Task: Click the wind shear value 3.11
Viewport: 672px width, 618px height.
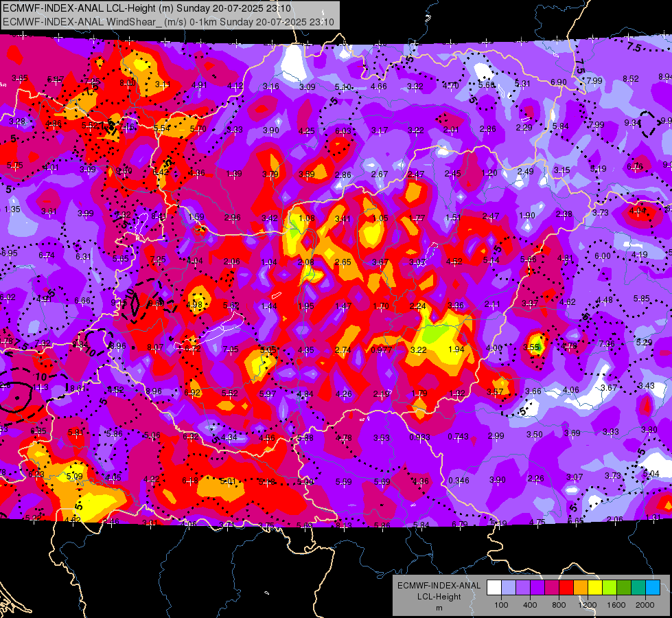Action: 163,84
